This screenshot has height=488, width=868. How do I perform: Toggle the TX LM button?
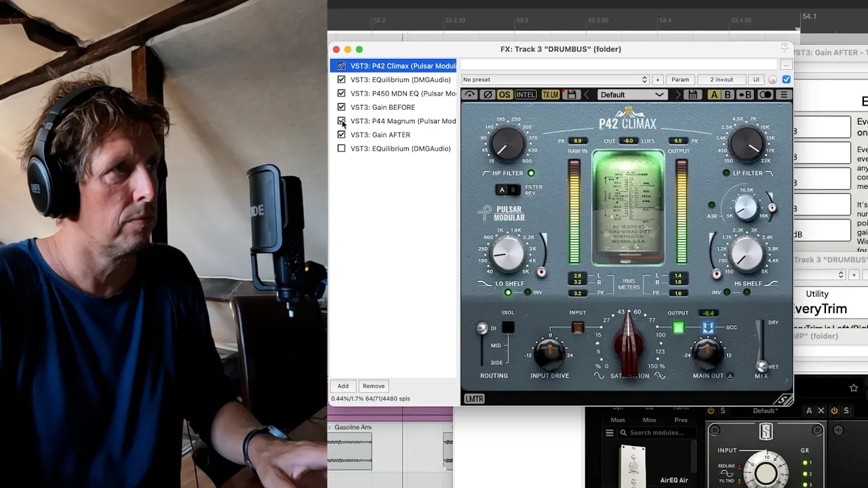pyautogui.click(x=550, y=95)
